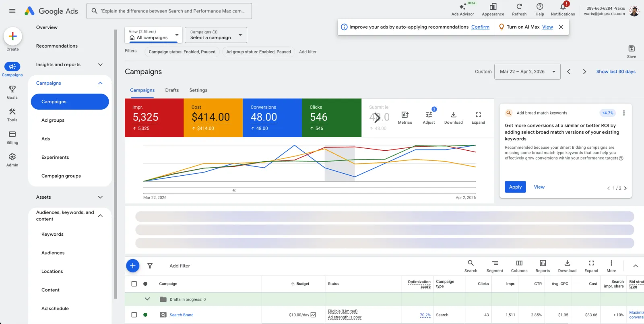Image resolution: width=644 pixels, height=324 pixels.
Task: Select the Campaigns tab
Action: click(142, 90)
